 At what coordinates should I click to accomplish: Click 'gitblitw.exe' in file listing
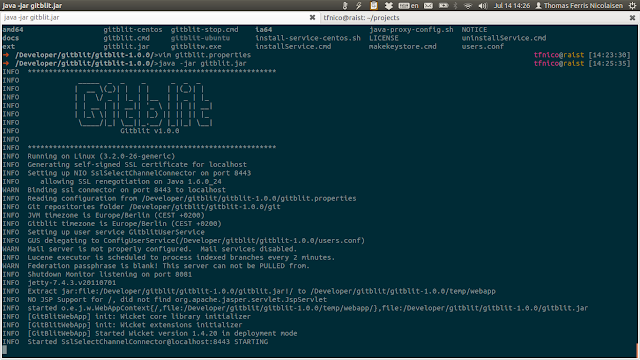coord(196,46)
